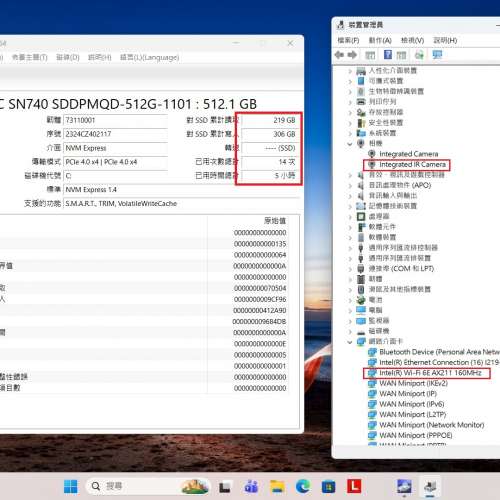Click the blue question mark Help toolbar icon
The image size is (500, 500).
pyautogui.click(x=388, y=55)
